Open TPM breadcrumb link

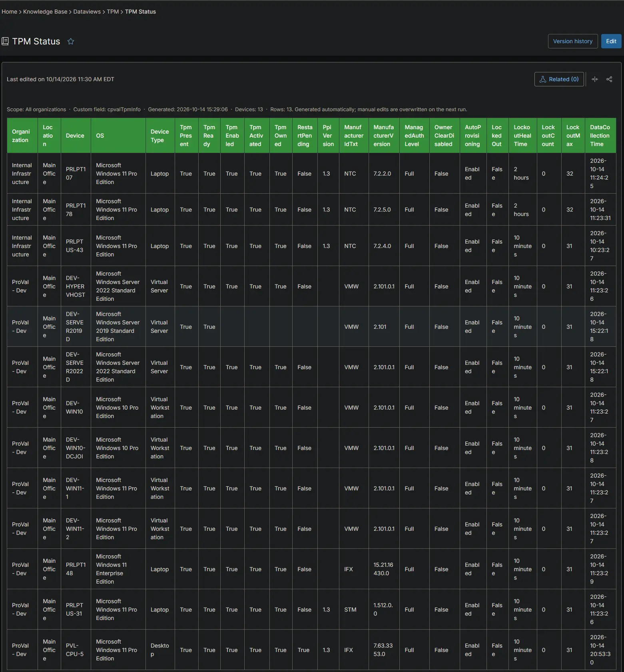click(113, 12)
